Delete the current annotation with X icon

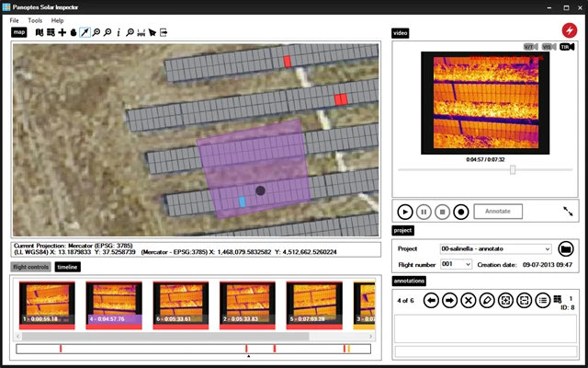click(469, 300)
